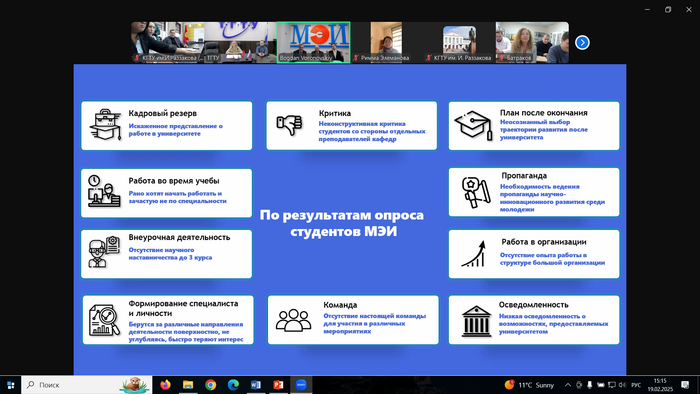The image size is (700, 394).
Task: Select the Батраков participant video
Action: pyautogui.click(x=532, y=42)
